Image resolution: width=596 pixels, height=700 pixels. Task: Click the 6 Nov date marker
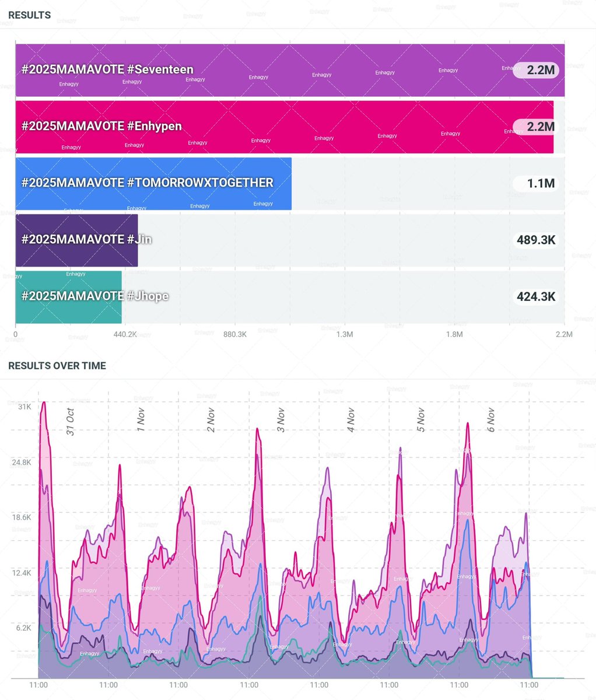(490, 420)
